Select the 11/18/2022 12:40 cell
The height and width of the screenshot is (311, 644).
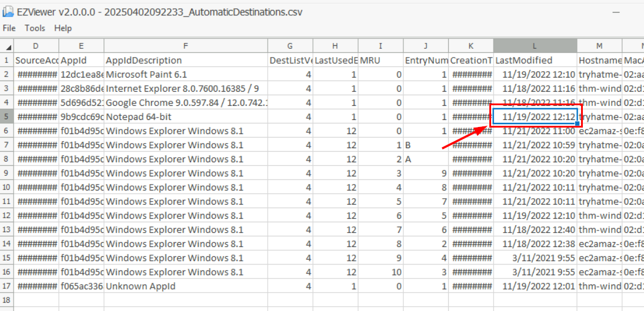(x=535, y=229)
